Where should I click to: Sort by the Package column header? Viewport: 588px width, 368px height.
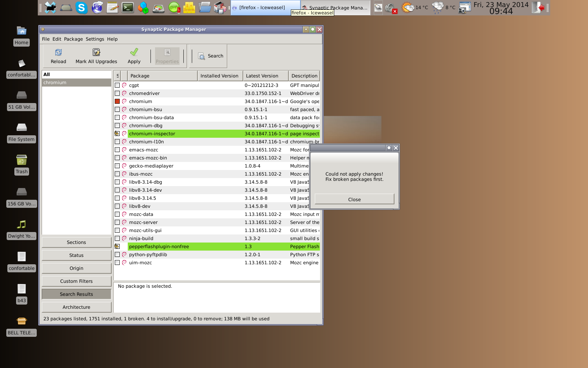pyautogui.click(x=162, y=76)
